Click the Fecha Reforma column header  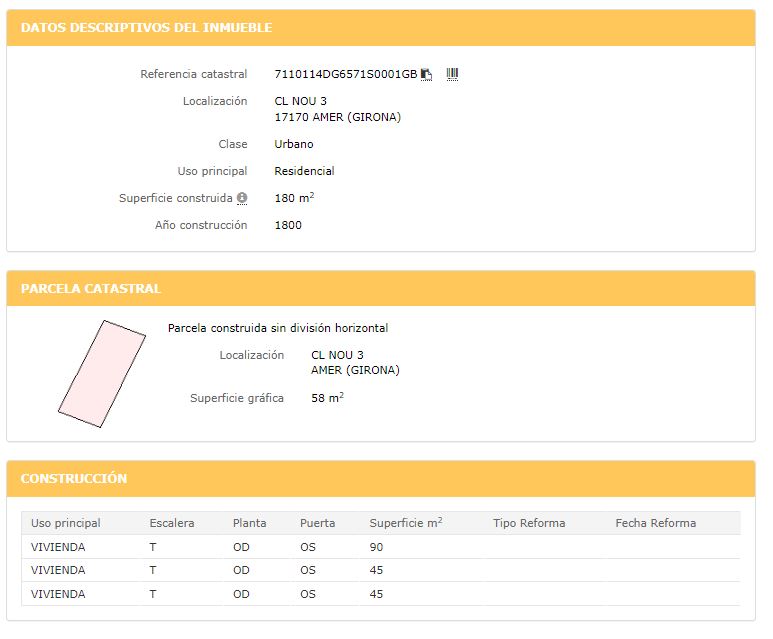[x=656, y=523]
